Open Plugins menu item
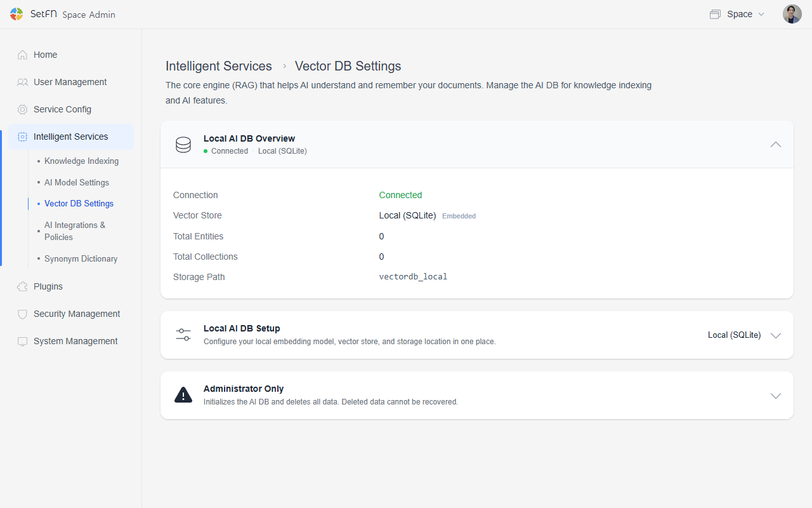Viewport: 812px width, 508px height. pos(71,286)
